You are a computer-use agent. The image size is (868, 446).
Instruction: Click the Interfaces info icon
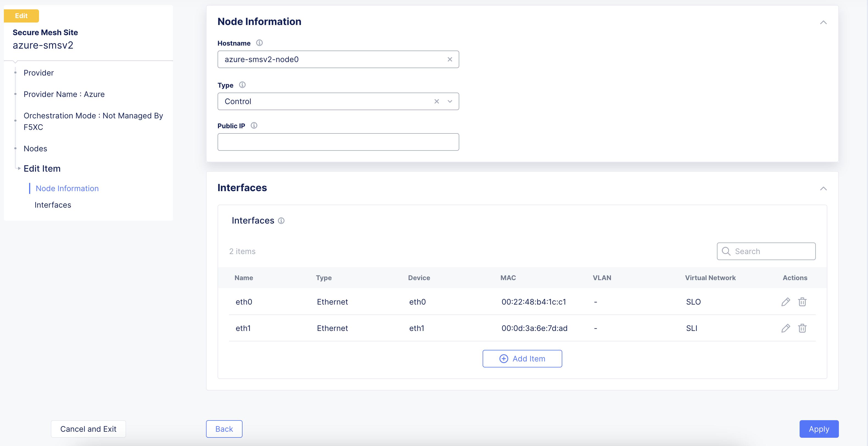click(x=281, y=221)
